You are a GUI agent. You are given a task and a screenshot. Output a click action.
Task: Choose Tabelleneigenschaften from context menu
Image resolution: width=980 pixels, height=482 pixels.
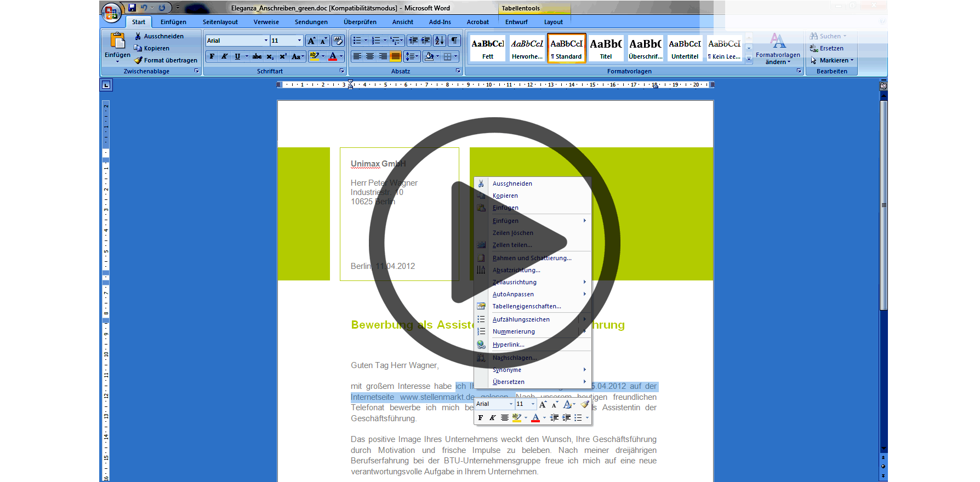coord(526,306)
